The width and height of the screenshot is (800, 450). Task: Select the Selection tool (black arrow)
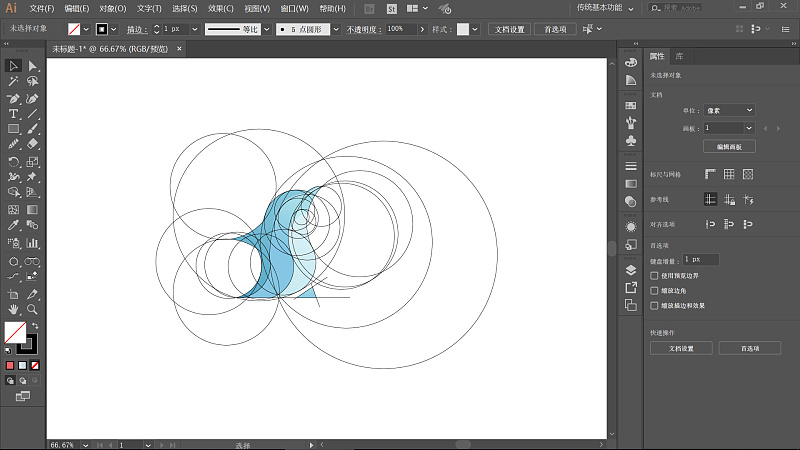click(x=14, y=66)
